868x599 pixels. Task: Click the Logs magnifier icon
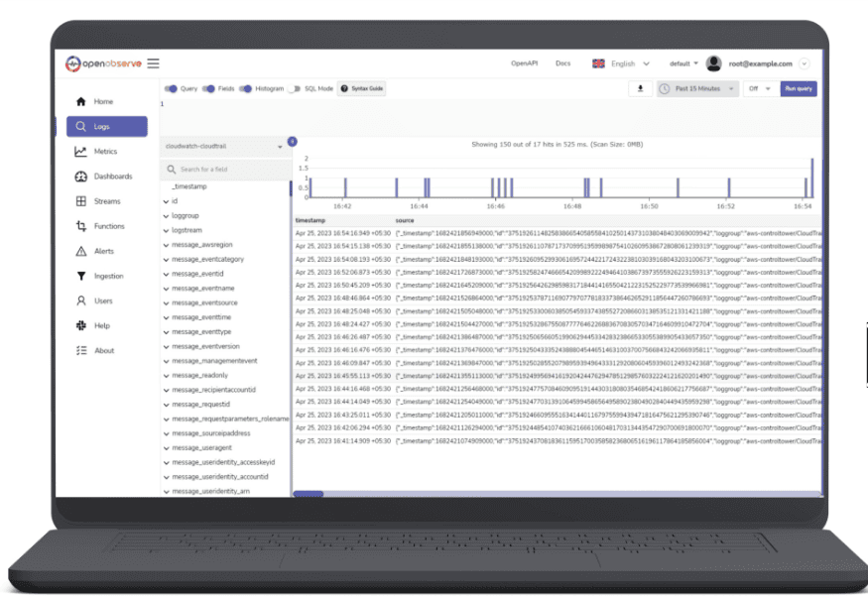pyautogui.click(x=80, y=126)
